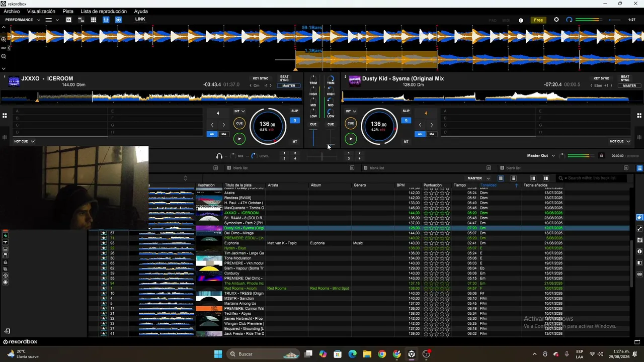Open the Master Out dropdown
The height and width of the screenshot is (362, 644).
pyautogui.click(x=541, y=156)
